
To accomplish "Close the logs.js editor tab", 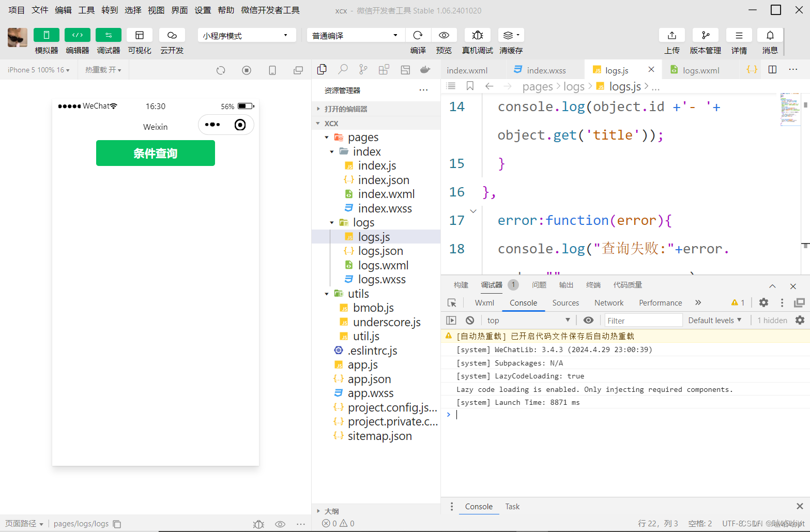I will click(651, 70).
